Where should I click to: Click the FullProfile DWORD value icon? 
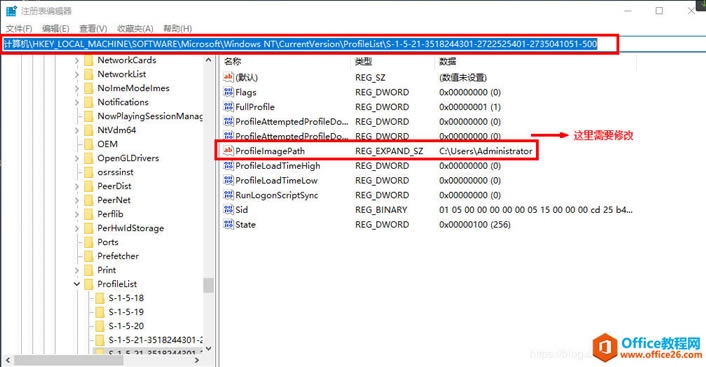tap(228, 107)
